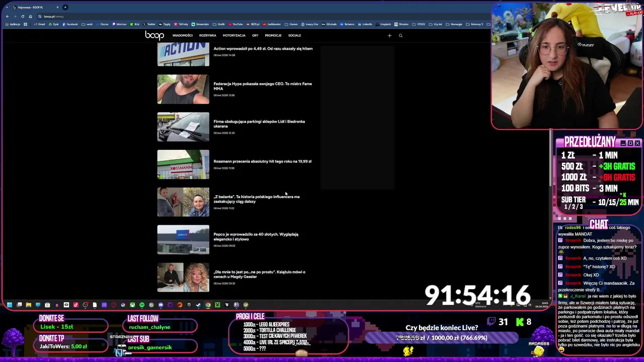The width and height of the screenshot is (644, 362).
Task: Open Microsoft Store from the taskbar
Action: click(x=47, y=305)
